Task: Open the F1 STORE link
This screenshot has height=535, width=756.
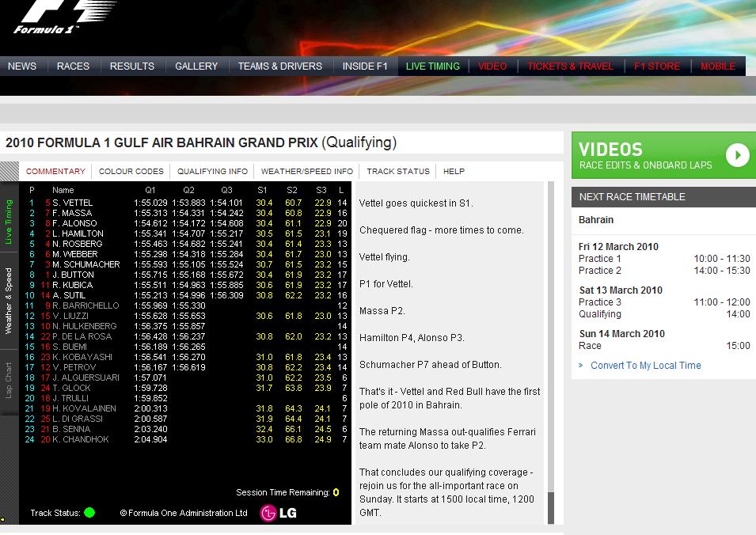Action: tap(657, 66)
